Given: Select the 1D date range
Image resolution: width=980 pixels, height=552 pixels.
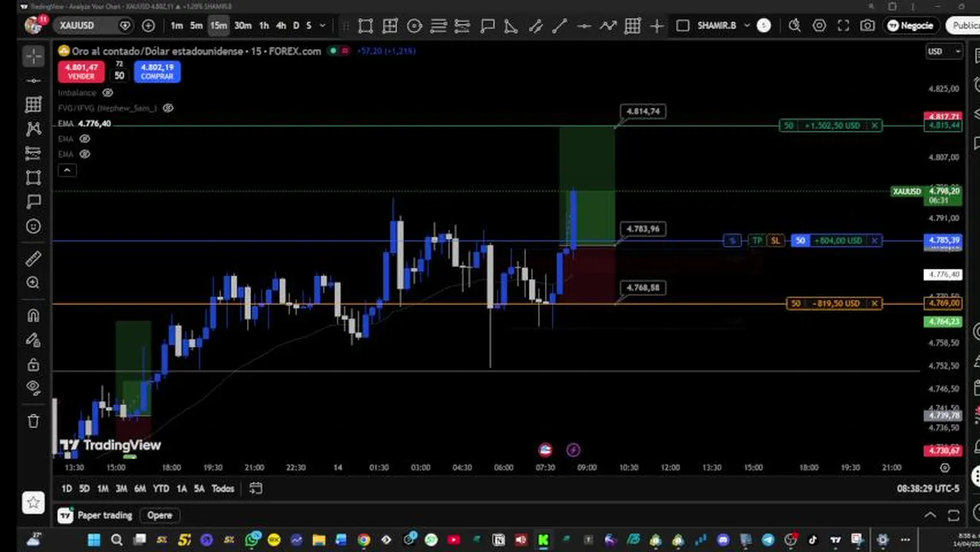Looking at the screenshot, I should click(x=67, y=488).
